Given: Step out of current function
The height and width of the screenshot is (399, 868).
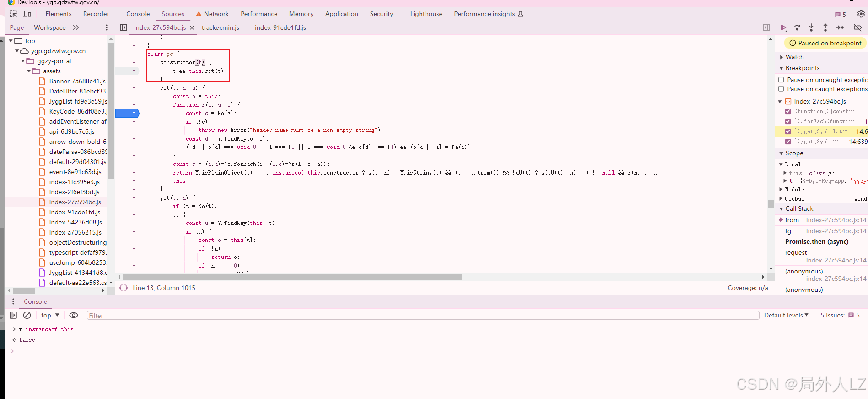Looking at the screenshot, I should [x=825, y=27].
